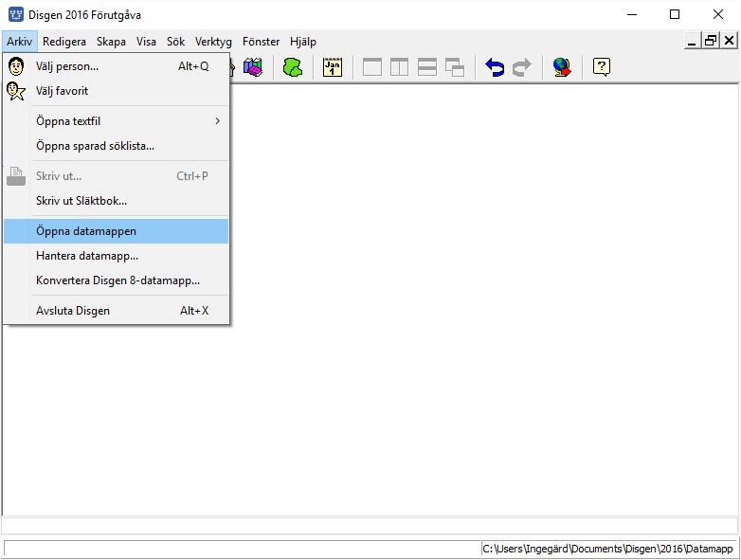Click the empty left status bar field
This screenshot has width=741, height=560.
[x=242, y=549]
